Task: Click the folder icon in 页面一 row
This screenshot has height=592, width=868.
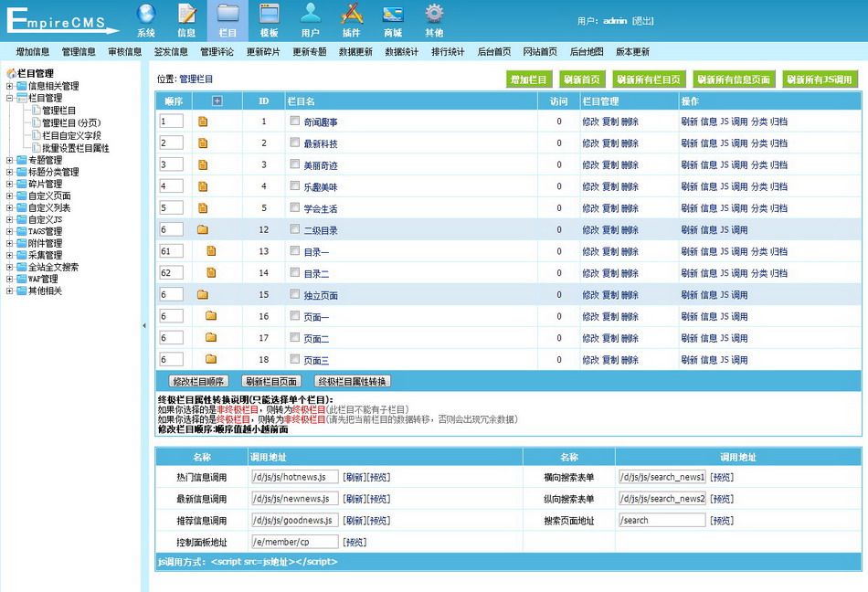Action: point(211,315)
